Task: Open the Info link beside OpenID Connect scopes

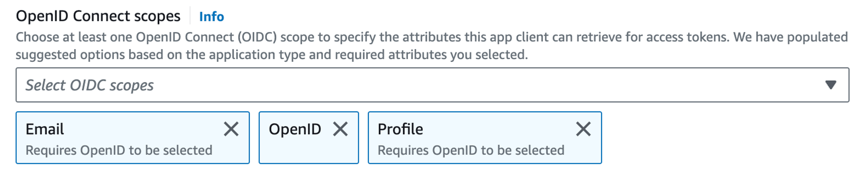Action: pyautogui.click(x=211, y=17)
